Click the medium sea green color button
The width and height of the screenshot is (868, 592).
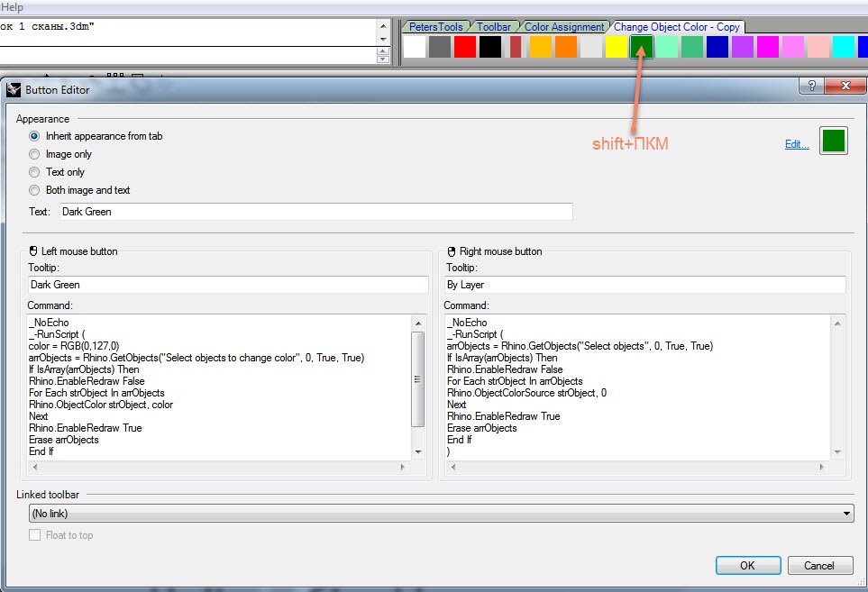[x=692, y=47]
